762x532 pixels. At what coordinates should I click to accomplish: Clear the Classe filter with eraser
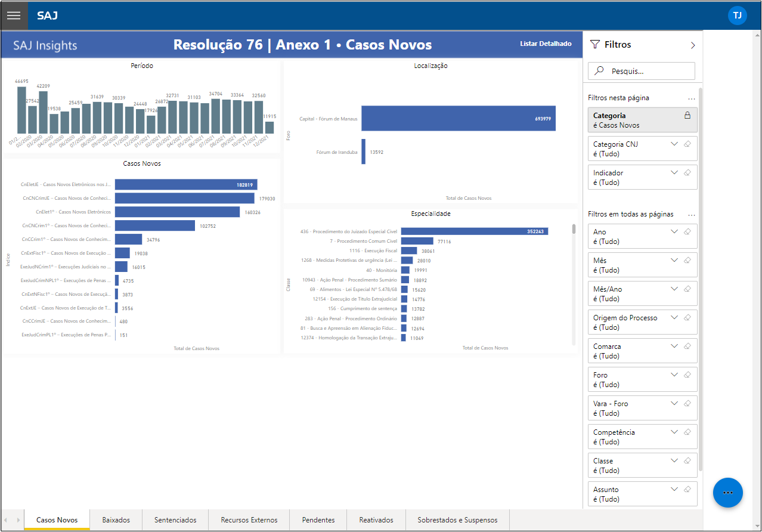687,460
